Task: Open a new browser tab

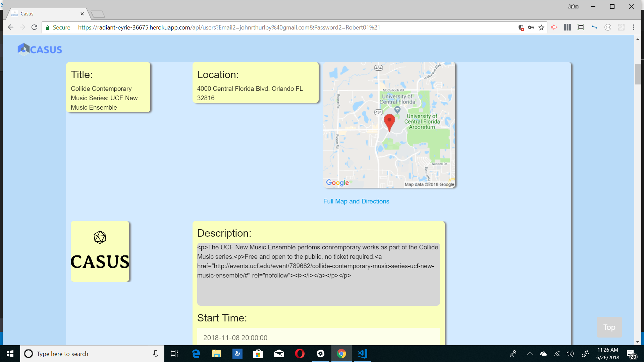Action: pyautogui.click(x=98, y=13)
